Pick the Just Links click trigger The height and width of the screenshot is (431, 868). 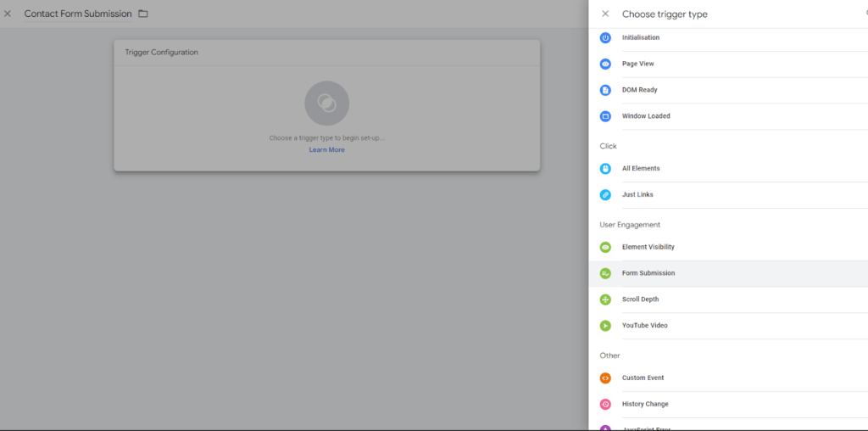click(728, 195)
